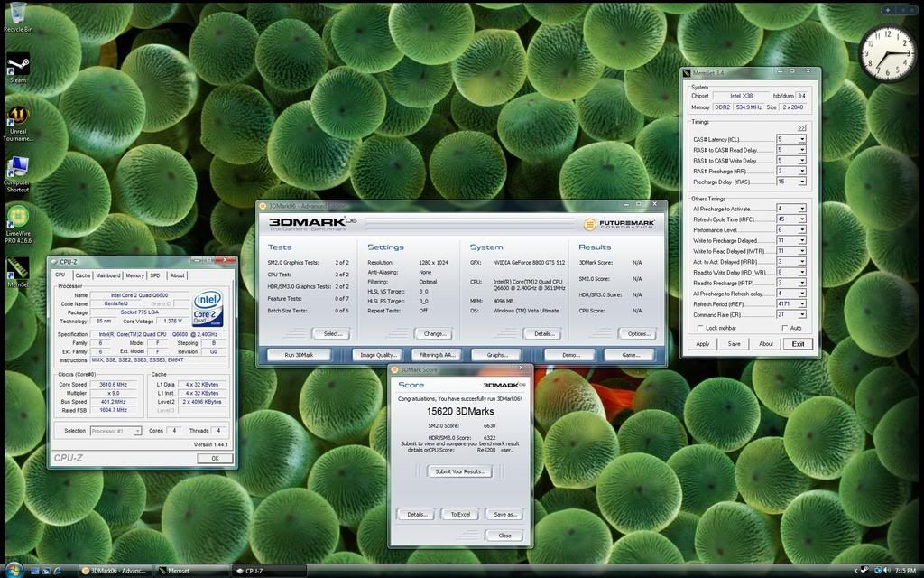Open the RAS# to CAS# Read Delay dropdown
The image size is (924, 578).
pos(801,150)
